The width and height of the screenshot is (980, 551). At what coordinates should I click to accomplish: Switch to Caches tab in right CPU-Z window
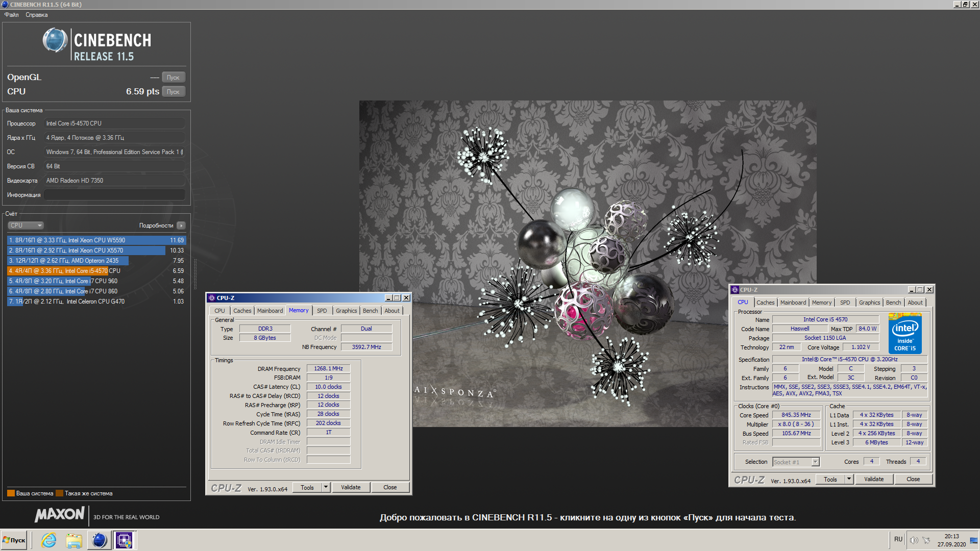[x=766, y=303]
